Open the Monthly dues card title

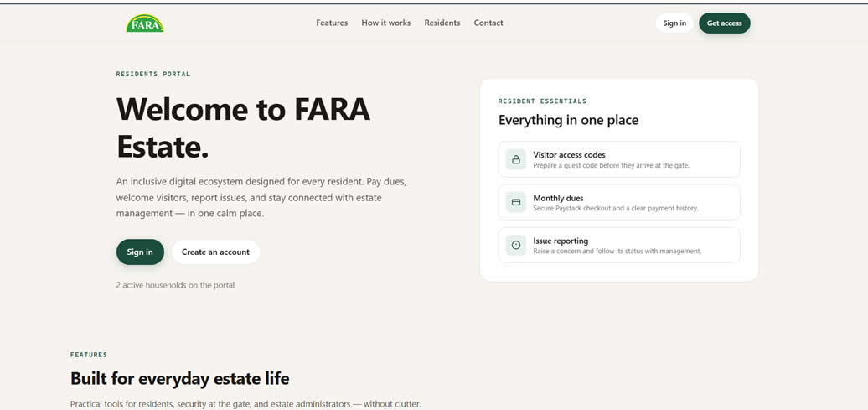558,198
